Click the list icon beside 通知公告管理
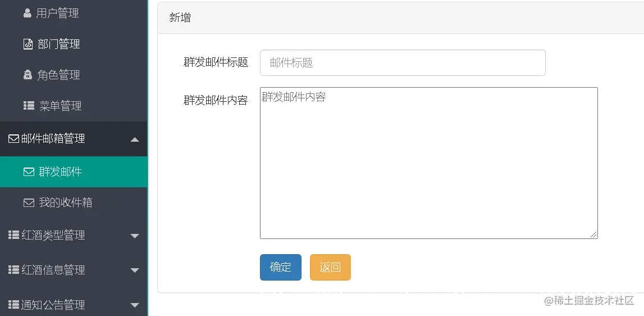This screenshot has width=644, height=316. [13, 305]
